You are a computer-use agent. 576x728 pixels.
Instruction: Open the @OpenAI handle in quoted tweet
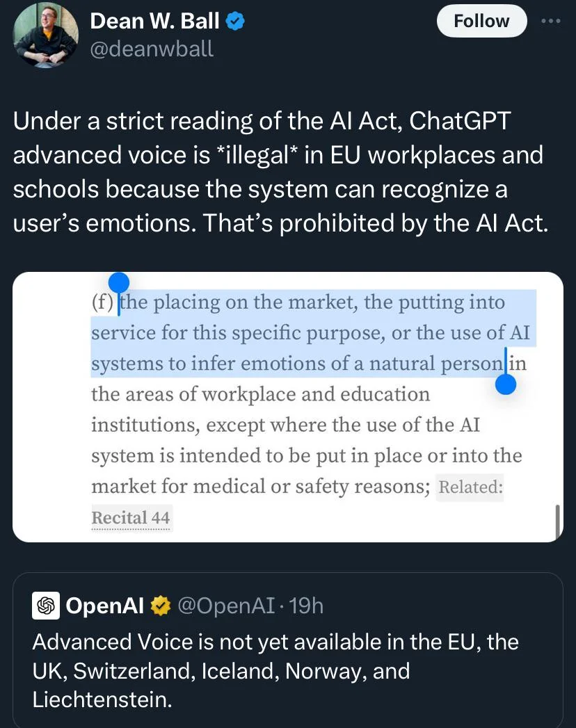point(227,606)
